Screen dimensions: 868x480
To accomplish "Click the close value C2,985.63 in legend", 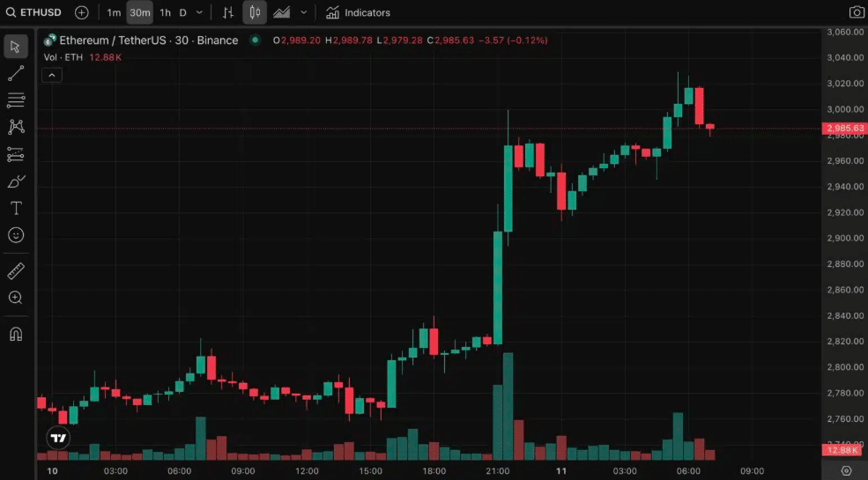I will [450, 41].
